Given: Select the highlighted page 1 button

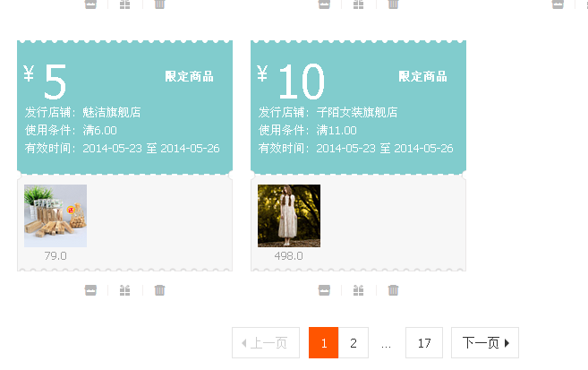Looking at the screenshot, I should click(324, 343).
